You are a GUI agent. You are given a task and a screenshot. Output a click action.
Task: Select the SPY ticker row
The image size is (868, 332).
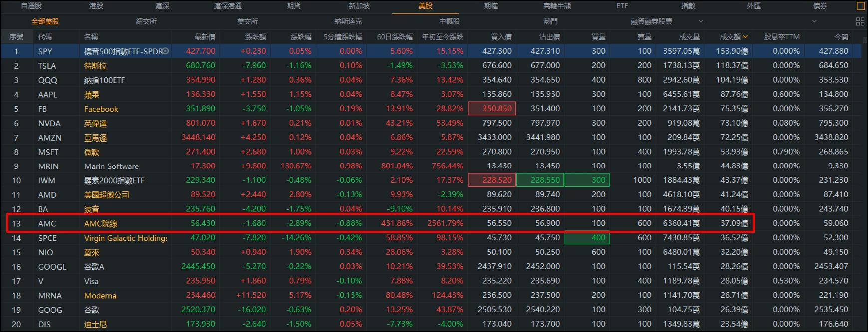point(431,51)
